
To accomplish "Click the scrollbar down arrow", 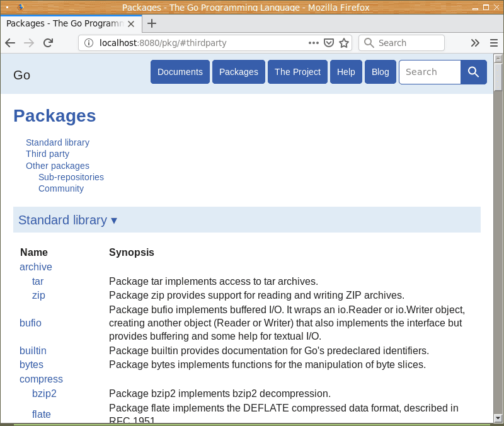I will pos(498,418).
